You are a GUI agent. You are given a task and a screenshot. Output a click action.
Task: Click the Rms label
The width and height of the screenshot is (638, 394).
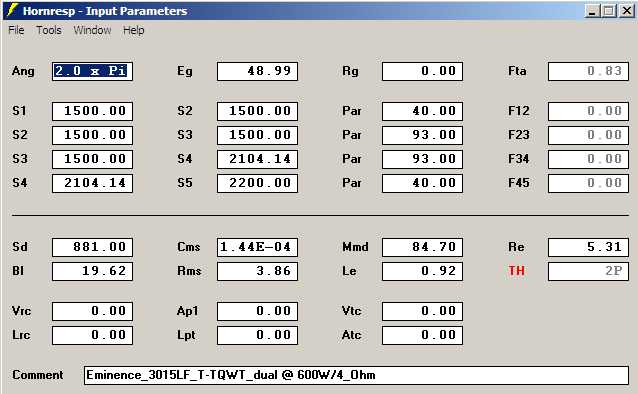(189, 271)
